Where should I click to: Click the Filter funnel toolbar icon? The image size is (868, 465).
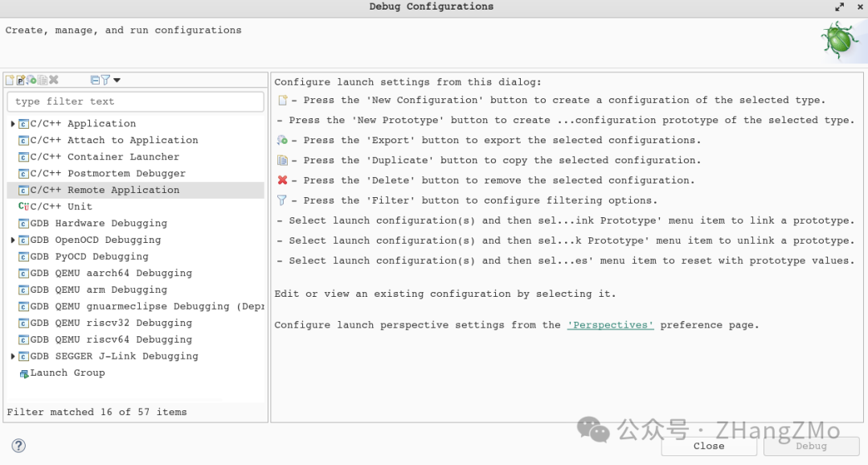[105, 80]
